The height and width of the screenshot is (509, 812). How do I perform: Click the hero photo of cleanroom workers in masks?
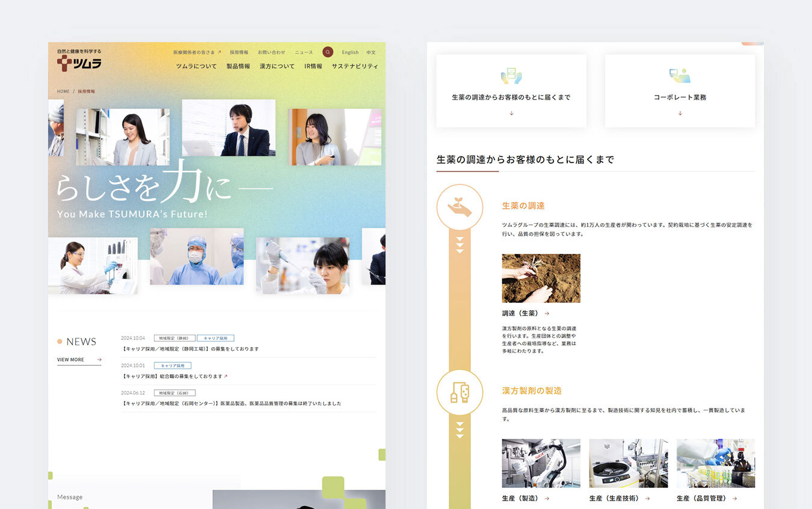click(197, 256)
